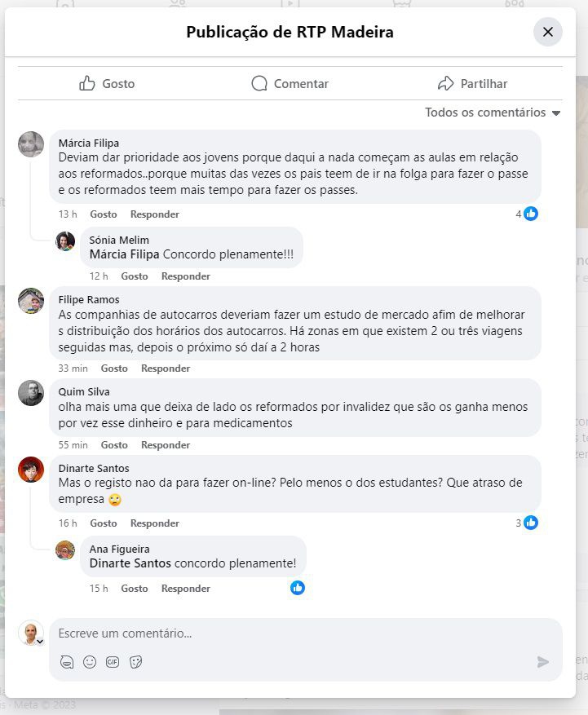The image size is (588, 715).
Task: Click Márcia Filipa's profile picture
Action: click(31, 144)
